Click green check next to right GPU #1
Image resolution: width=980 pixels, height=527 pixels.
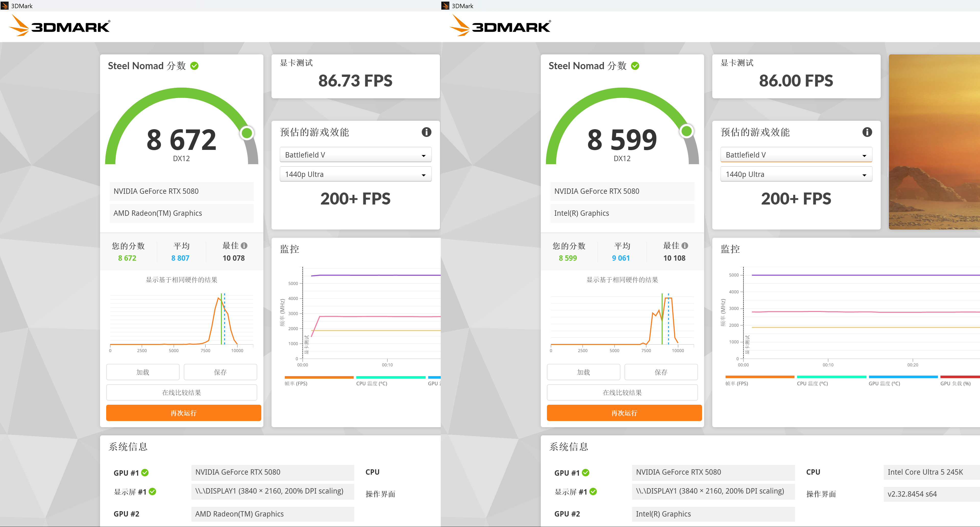585,473
